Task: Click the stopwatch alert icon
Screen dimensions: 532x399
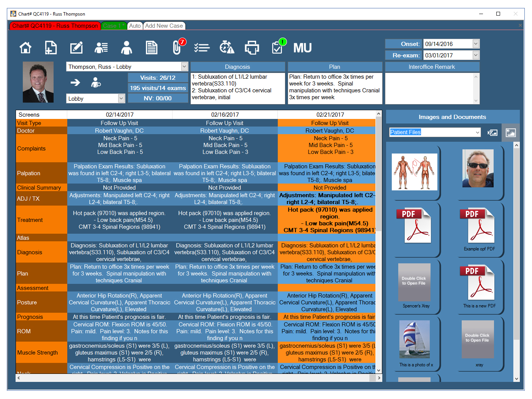Action: [227, 47]
